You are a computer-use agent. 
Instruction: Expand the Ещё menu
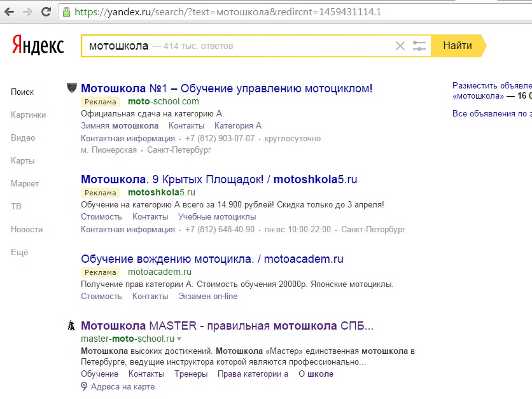(19, 252)
